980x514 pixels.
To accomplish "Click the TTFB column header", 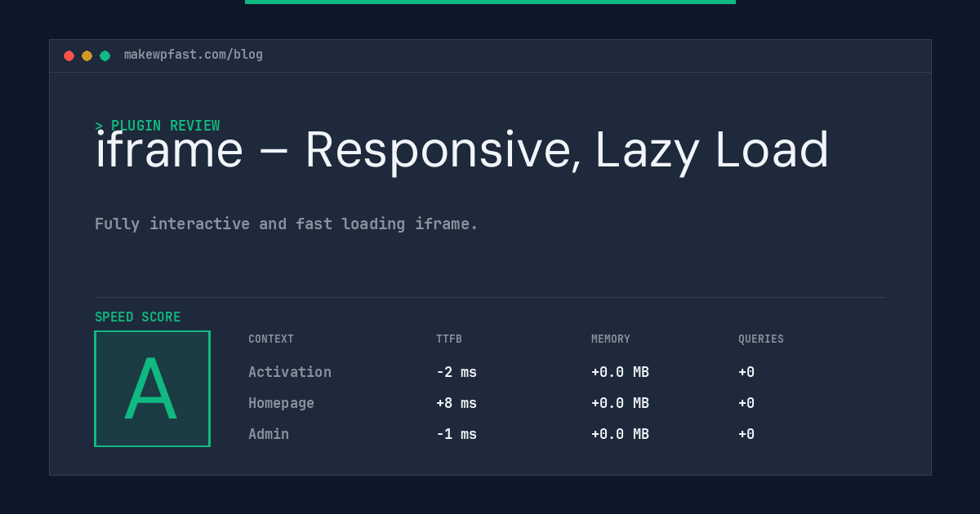I will 449,339.
